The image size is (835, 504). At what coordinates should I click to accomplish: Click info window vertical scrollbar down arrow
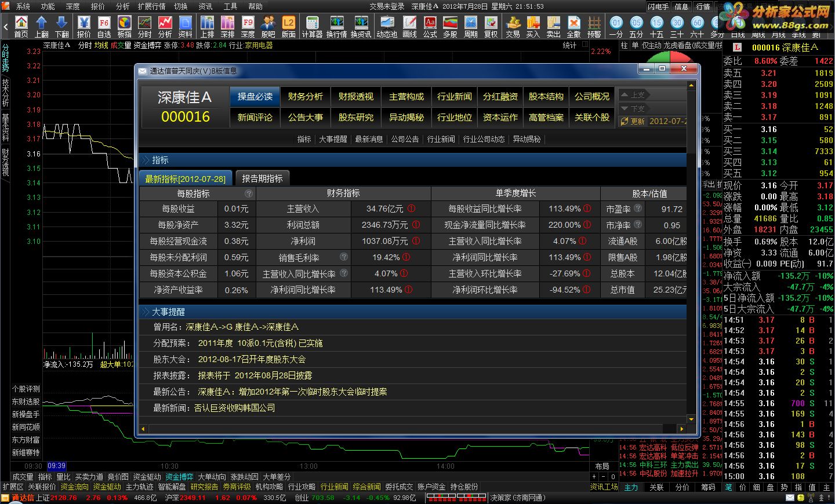tap(691, 419)
